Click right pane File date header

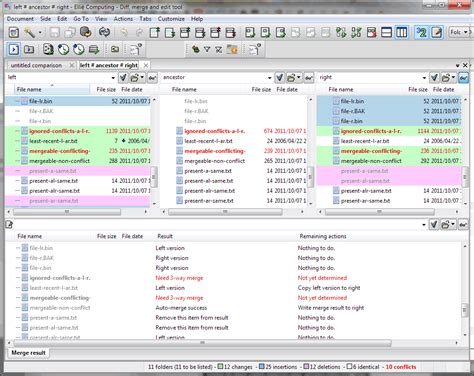443,89
